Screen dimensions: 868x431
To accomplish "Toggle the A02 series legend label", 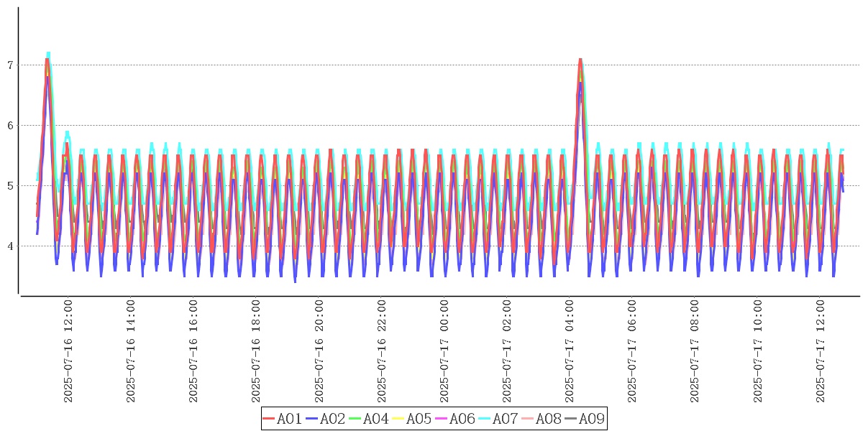I will (332, 419).
